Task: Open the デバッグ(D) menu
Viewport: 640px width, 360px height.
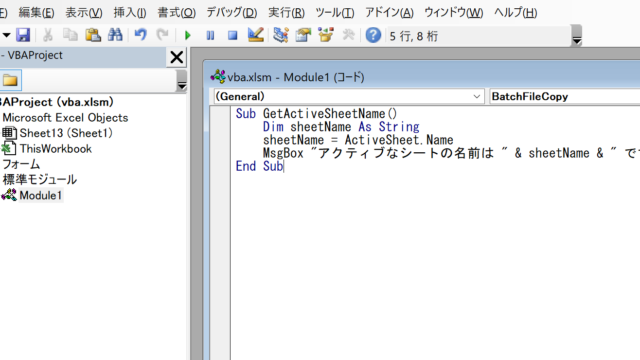Action: point(231,13)
